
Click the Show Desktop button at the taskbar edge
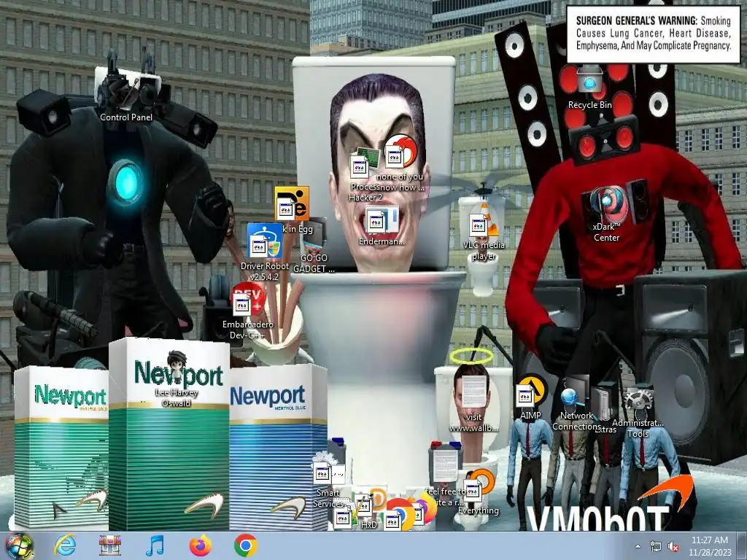click(x=742, y=545)
